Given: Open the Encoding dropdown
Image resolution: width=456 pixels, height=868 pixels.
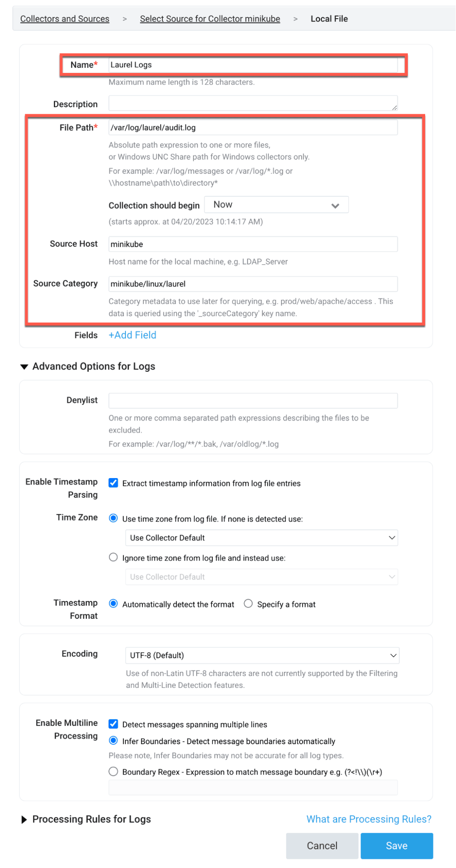Looking at the screenshot, I should point(261,655).
